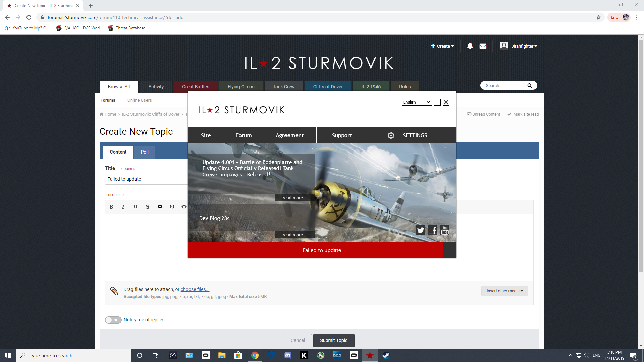Viewport: 644px width, 362px height.
Task: Click the launcher settings gear icon
Action: (x=391, y=135)
